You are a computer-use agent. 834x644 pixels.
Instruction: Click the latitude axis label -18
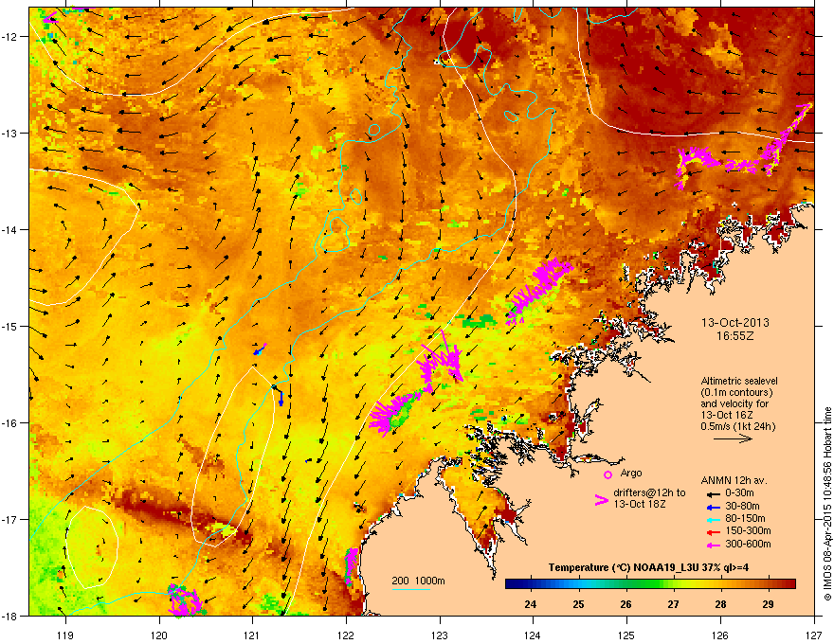(x=10, y=616)
